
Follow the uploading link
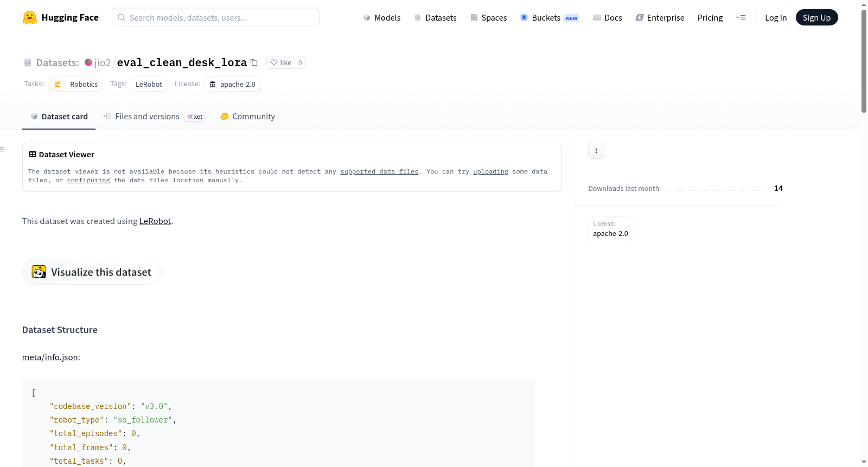(x=490, y=171)
